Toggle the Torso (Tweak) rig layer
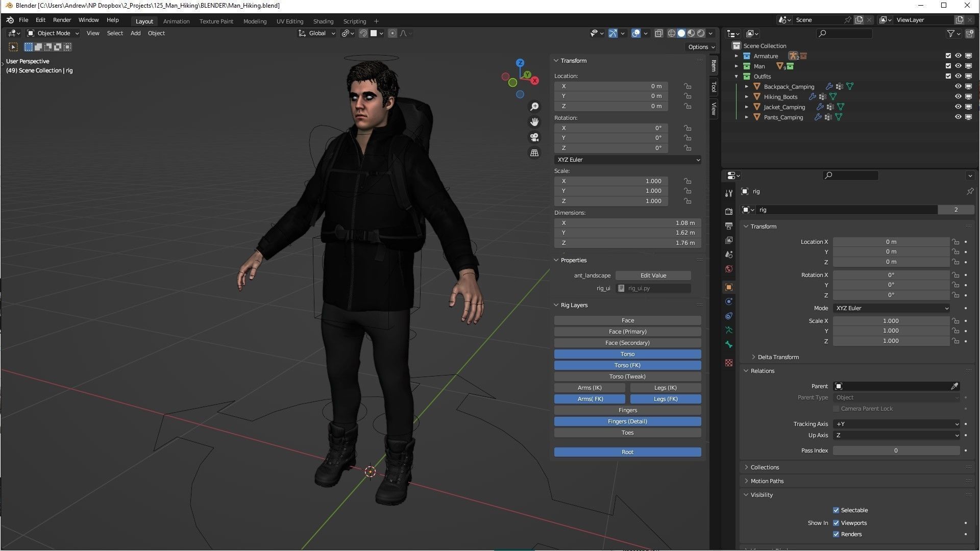Image resolution: width=980 pixels, height=551 pixels. pyautogui.click(x=628, y=377)
